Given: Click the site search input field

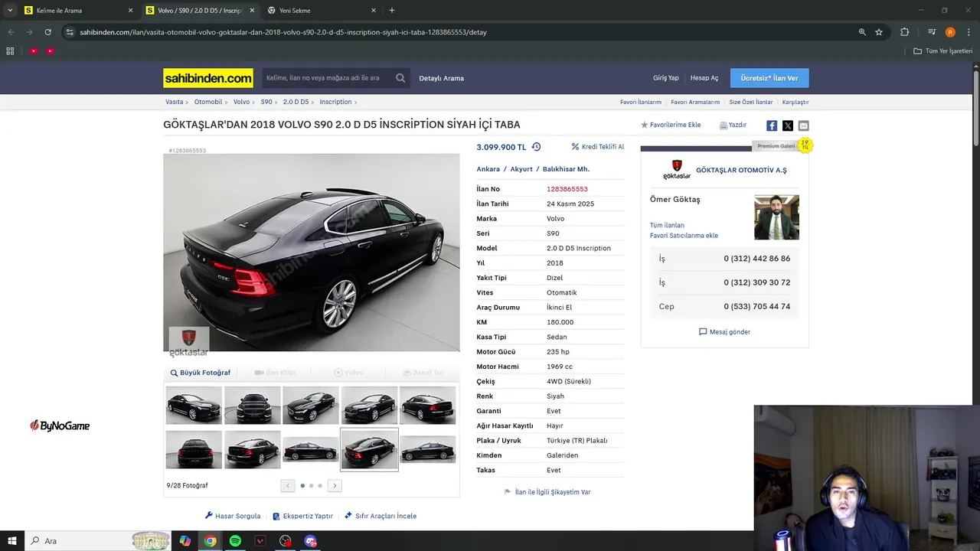Looking at the screenshot, I should [x=327, y=78].
